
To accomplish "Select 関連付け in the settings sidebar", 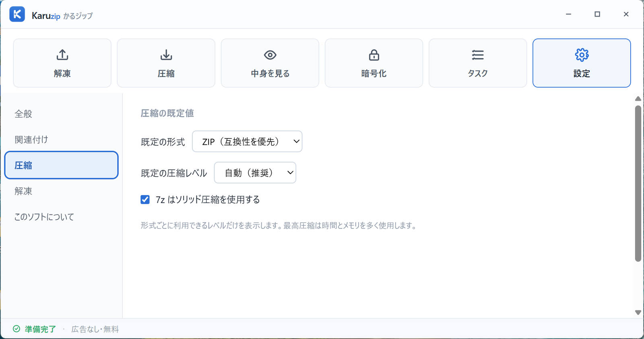I will [x=61, y=139].
